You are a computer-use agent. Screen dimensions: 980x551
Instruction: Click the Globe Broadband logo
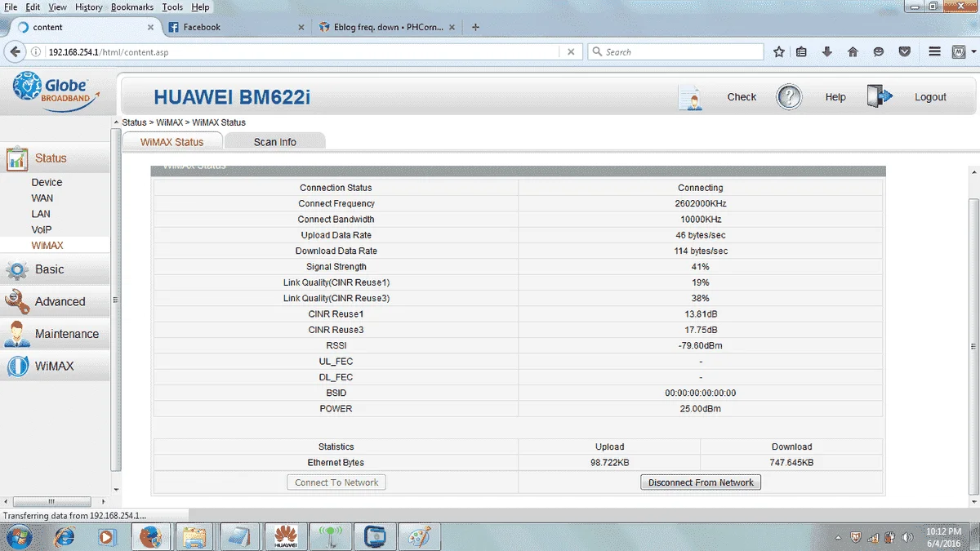[x=56, y=91]
